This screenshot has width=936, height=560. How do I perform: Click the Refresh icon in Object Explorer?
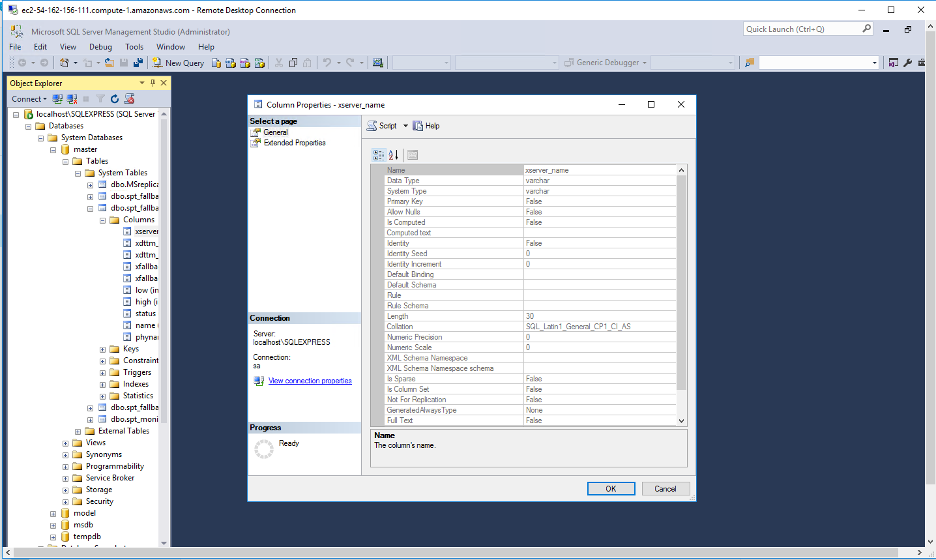pyautogui.click(x=115, y=99)
